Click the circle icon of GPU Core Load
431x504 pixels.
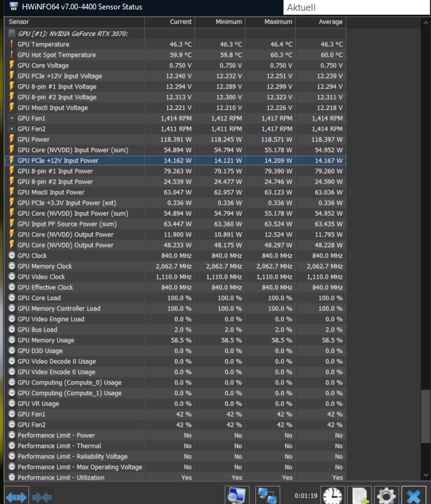pos(12,298)
